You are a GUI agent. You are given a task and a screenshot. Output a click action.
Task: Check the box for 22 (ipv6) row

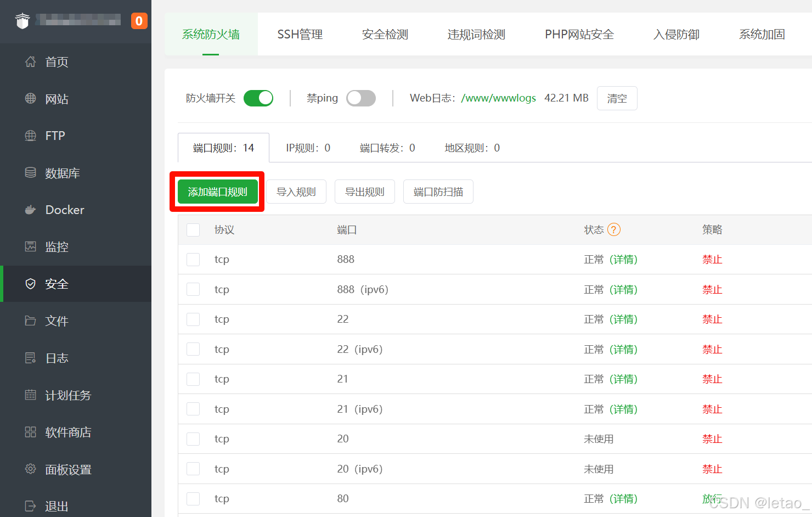(x=193, y=349)
